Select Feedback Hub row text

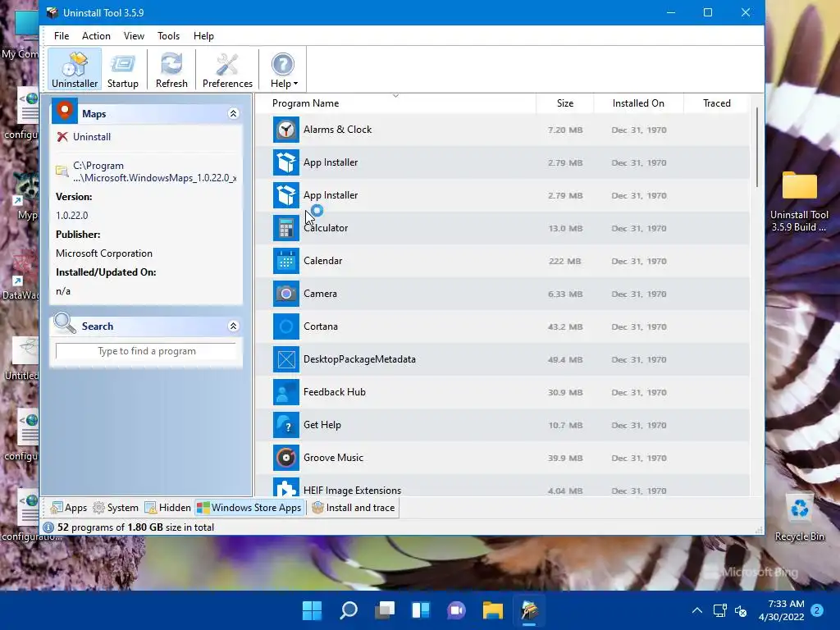coord(335,392)
